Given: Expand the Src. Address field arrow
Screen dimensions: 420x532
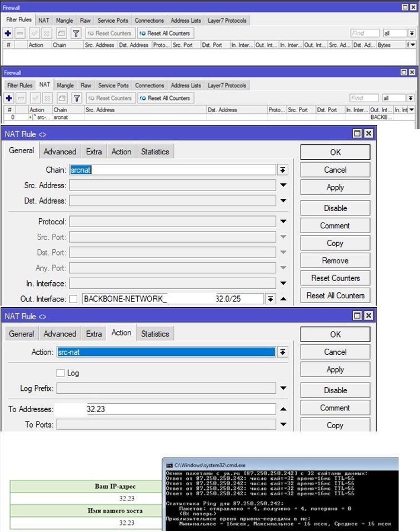Looking at the screenshot, I should pos(283,185).
